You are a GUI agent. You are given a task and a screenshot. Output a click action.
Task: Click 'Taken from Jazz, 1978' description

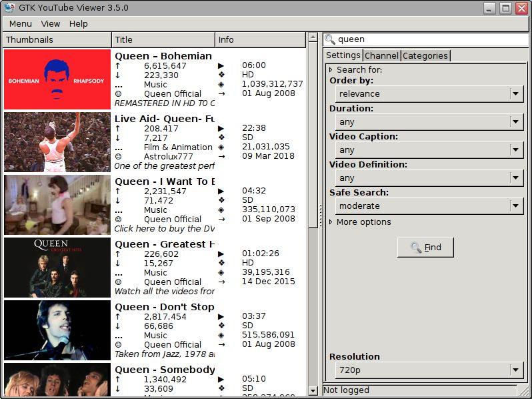[x=165, y=354]
